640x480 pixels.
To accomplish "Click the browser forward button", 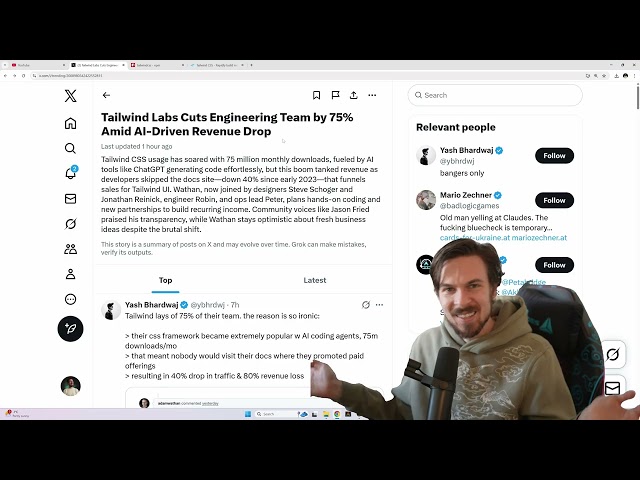I will click(14, 76).
